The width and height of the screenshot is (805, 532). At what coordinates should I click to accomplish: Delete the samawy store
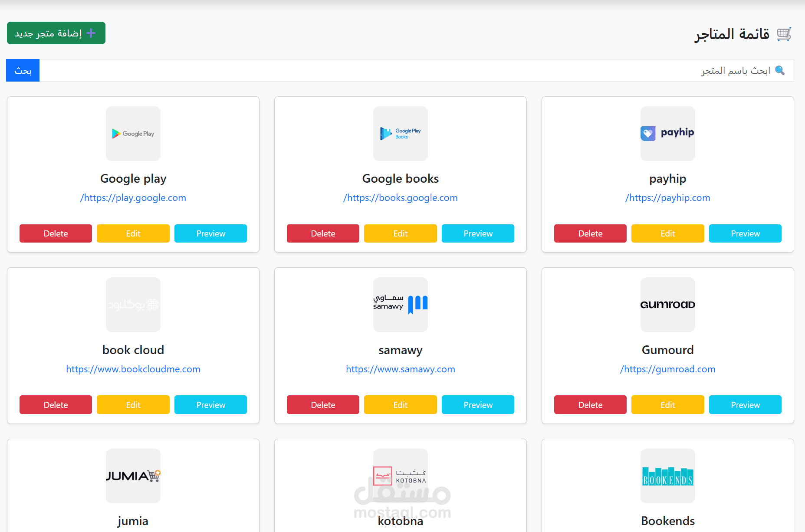[323, 404]
